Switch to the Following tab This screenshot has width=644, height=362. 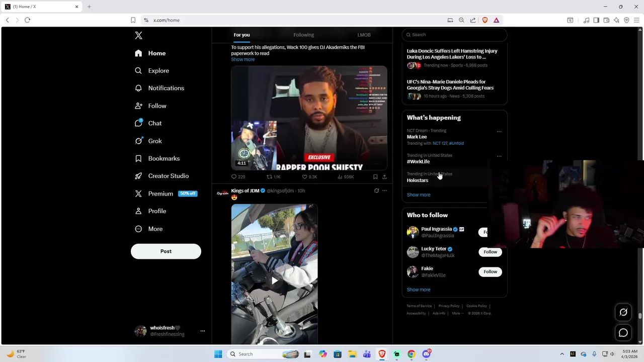pyautogui.click(x=303, y=35)
